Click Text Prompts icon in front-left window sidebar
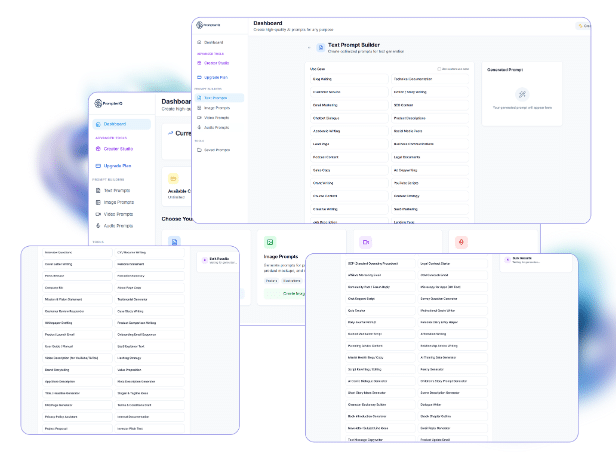The width and height of the screenshot is (616, 459). (x=96, y=189)
